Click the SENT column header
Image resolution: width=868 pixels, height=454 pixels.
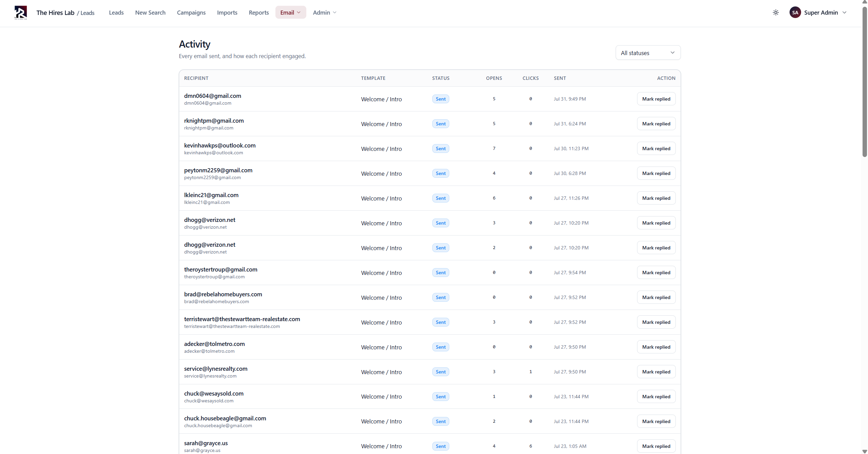[560, 78]
